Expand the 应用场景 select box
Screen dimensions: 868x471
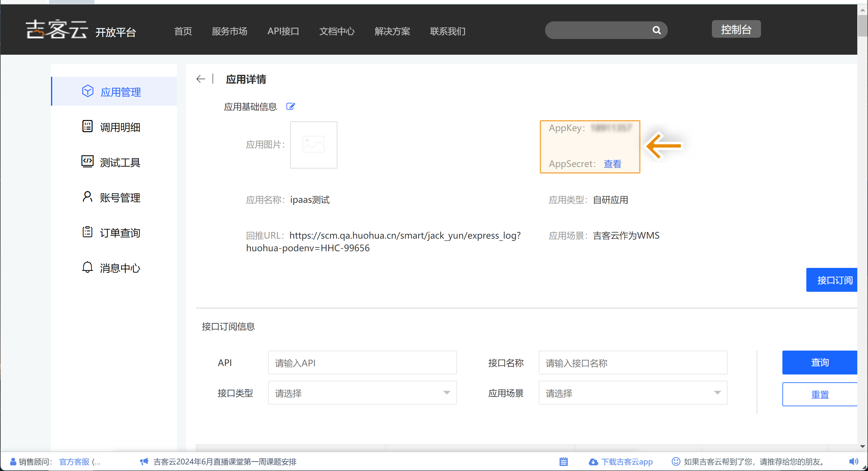tap(633, 393)
